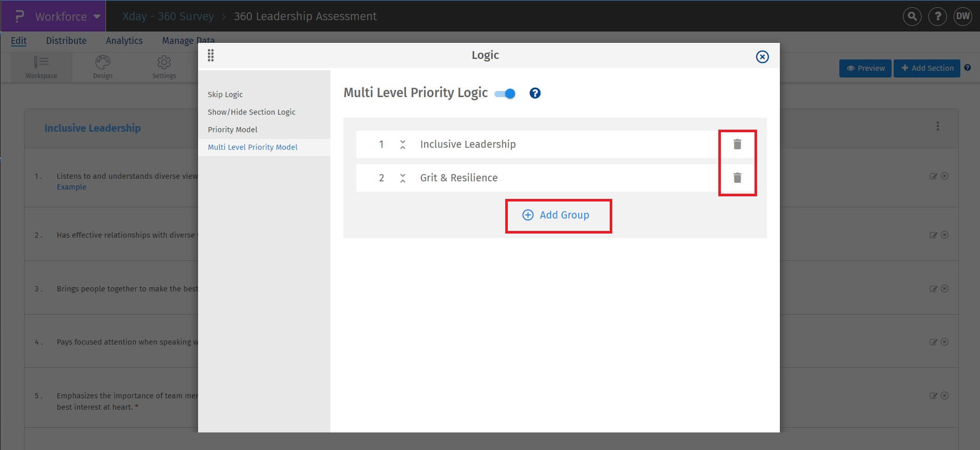Open the Settings gear tool
Image resolution: width=980 pixels, height=450 pixels.
pos(164,67)
